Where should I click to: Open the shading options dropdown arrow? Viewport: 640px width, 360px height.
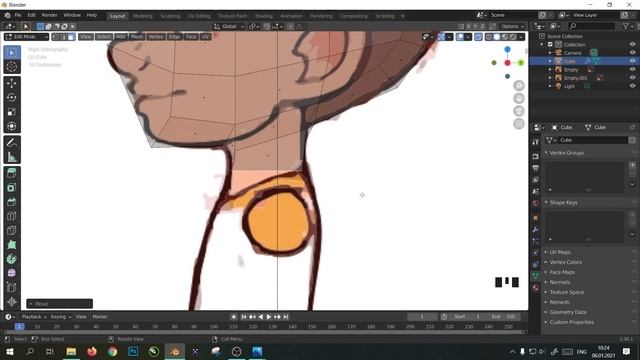point(521,37)
